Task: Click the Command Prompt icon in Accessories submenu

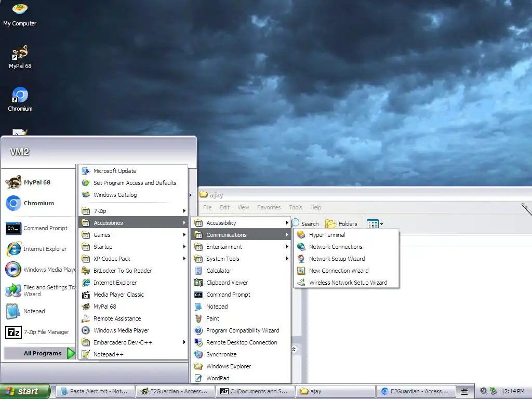Action: (x=198, y=295)
